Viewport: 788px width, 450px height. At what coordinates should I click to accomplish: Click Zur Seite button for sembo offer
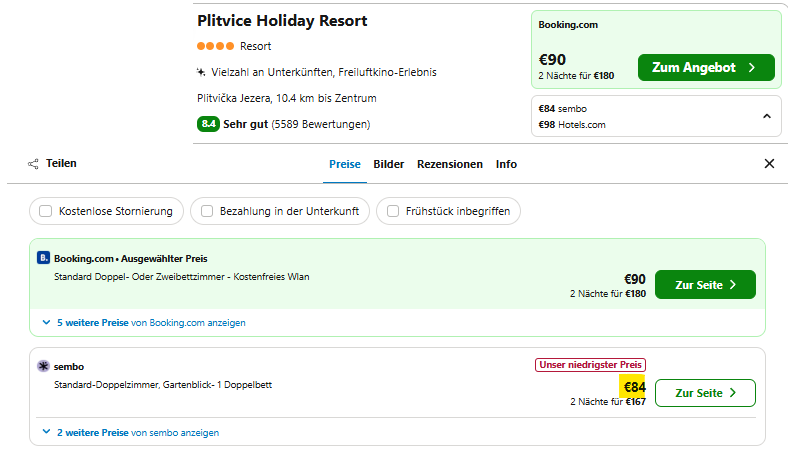click(705, 393)
